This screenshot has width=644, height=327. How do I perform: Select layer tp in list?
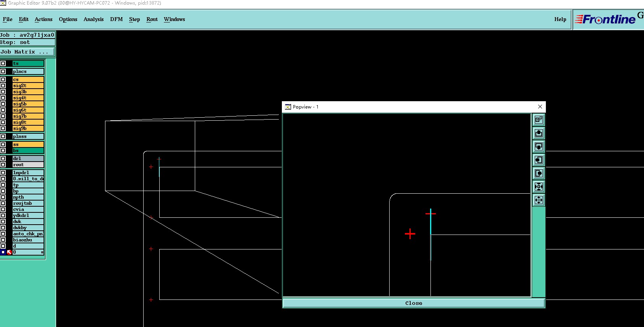click(x=28, y=185)
